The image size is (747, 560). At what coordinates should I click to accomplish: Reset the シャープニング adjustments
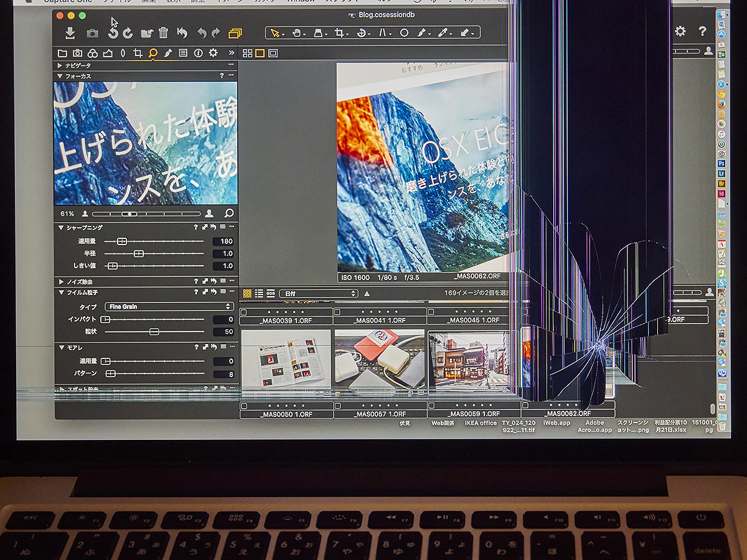[x=214, y=228]
